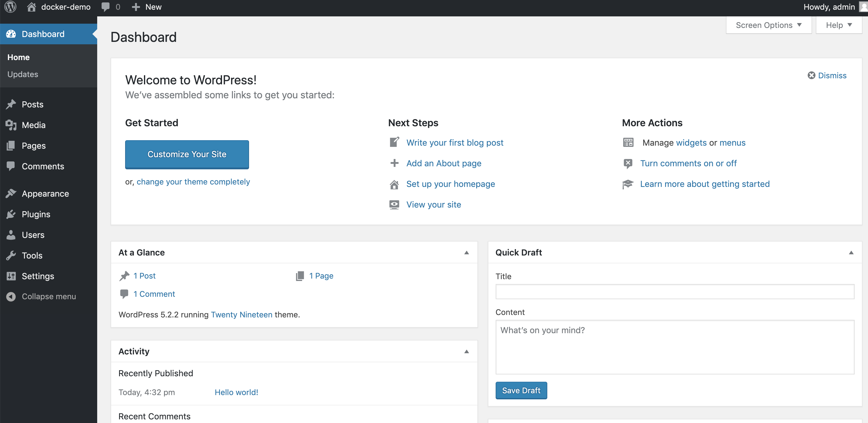Click the Tools icon in sidebar
Viewport: 868px width, 423px height.
tap(11, 255)
